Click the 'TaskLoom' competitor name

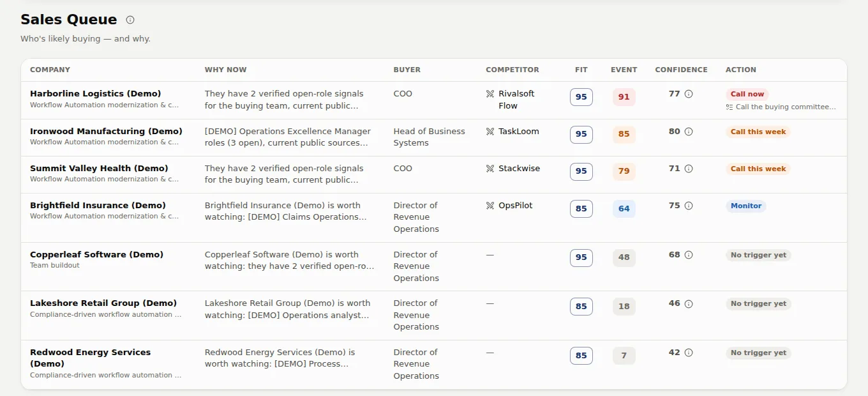coord(519,132)
